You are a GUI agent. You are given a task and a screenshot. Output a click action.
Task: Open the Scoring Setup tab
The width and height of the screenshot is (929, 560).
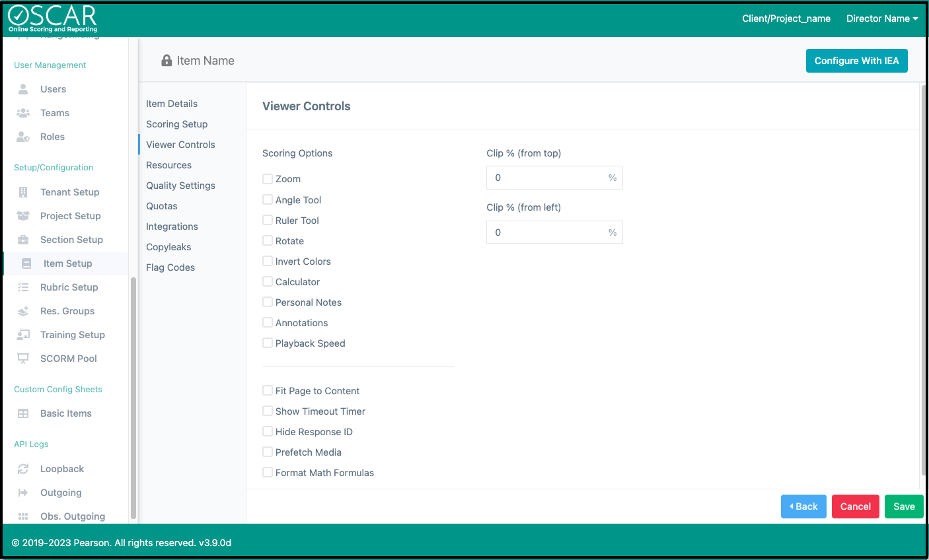pos(176,124)
